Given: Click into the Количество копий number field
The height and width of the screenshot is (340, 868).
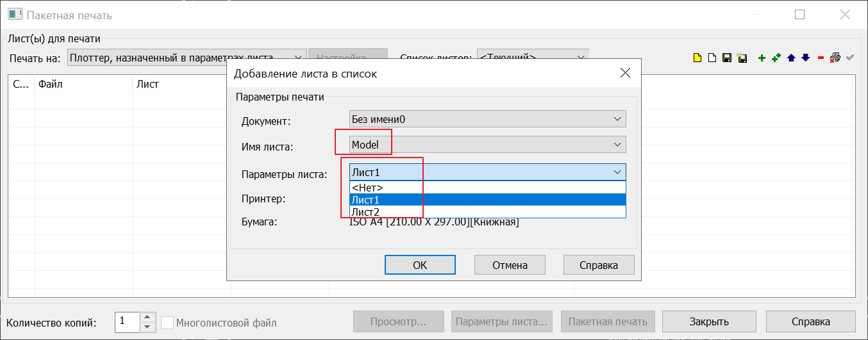Looking at the screenshot, I should tap(126, 322).
